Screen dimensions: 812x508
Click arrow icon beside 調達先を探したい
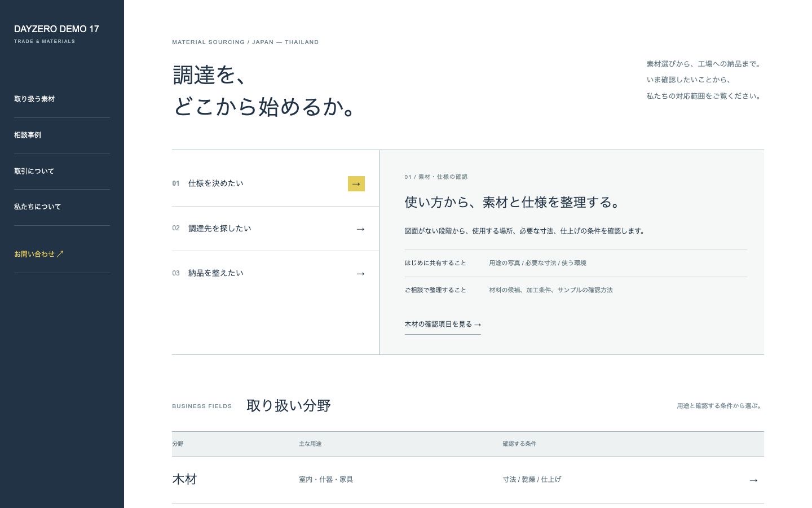(361, 229)
